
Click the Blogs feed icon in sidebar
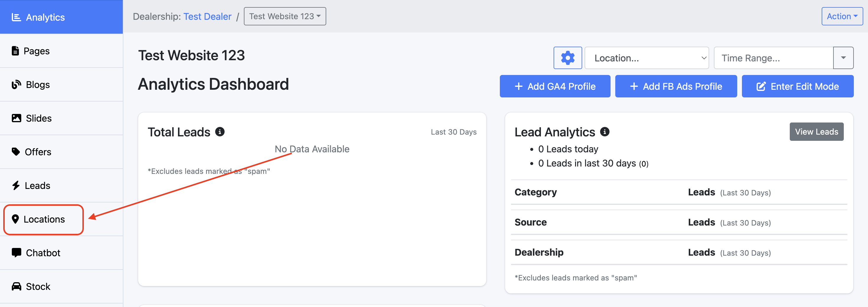[x=16, y=85]
